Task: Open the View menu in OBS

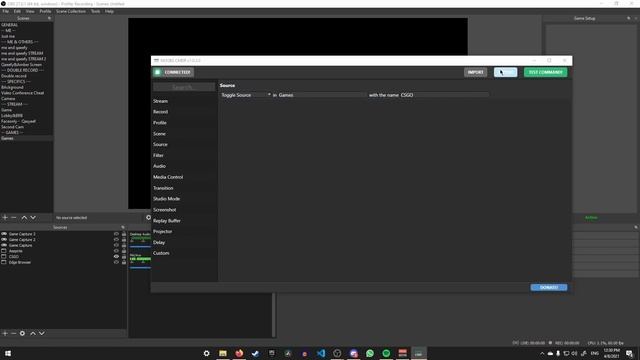Action: point(30,11)
